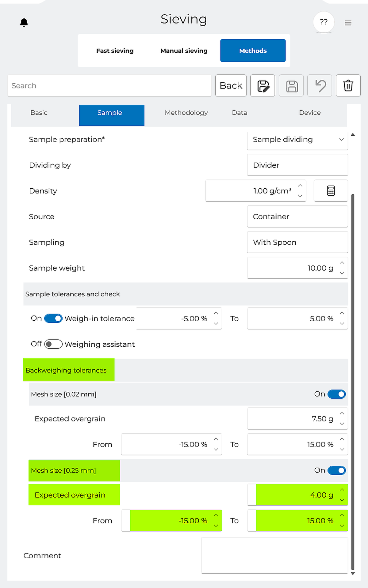Screen dimensions: 368x588
Task: Switch to the Methodology tab
Action: tap(186, 113)
